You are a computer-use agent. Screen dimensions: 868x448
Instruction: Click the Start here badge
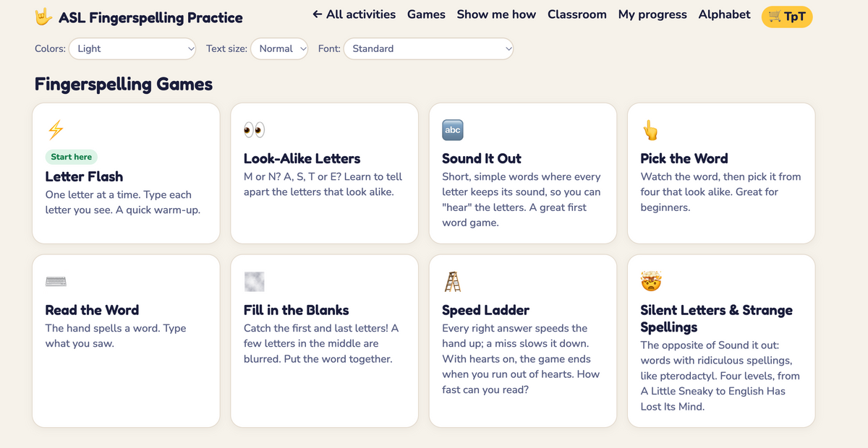pos(72,157)
